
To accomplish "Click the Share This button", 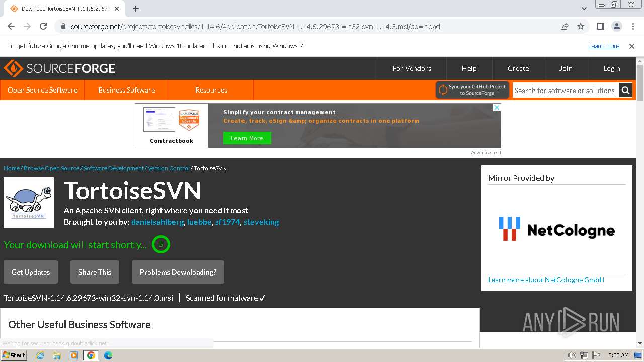I will 95,272.
